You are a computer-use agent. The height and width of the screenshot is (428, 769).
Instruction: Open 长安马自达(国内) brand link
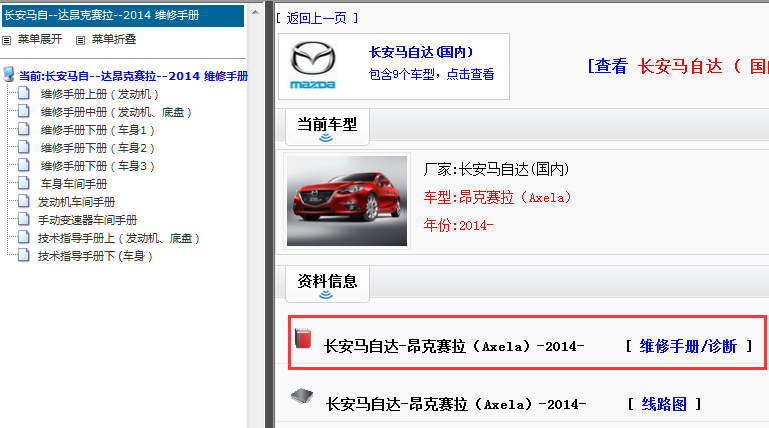pos(421,52)
